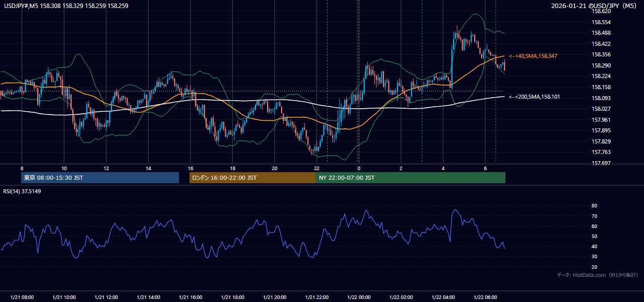Click hour marker 12 under price chart
The width and height of the screenshot is (644, 302).
[106, 168]
